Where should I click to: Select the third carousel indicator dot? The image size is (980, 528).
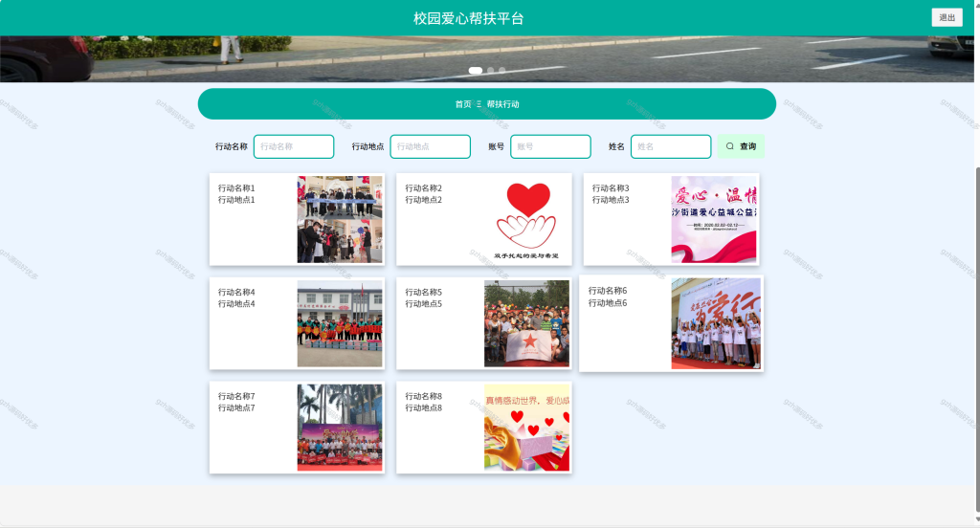pos(501,71)
